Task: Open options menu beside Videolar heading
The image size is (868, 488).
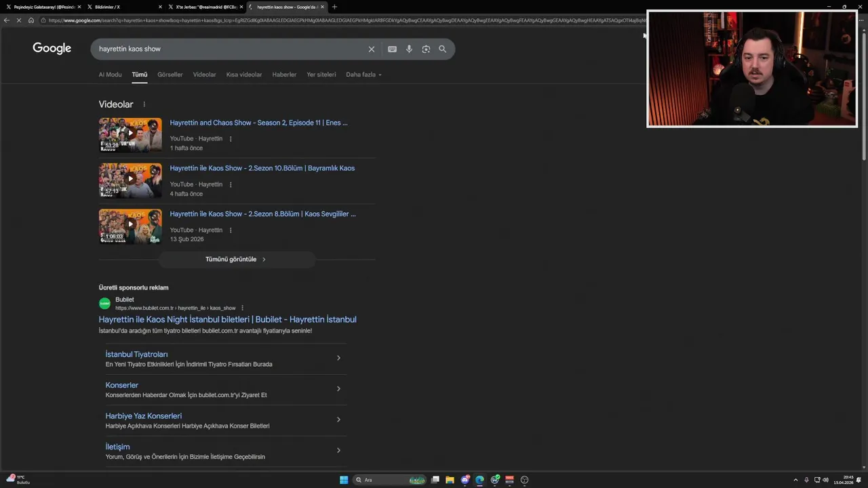Action: (x=144, y=104)
